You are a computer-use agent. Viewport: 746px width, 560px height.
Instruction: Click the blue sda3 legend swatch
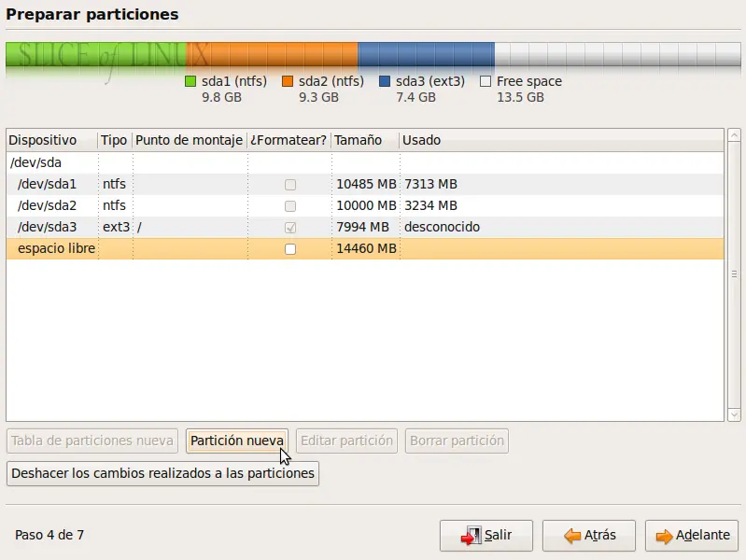[x=385, y=81]
